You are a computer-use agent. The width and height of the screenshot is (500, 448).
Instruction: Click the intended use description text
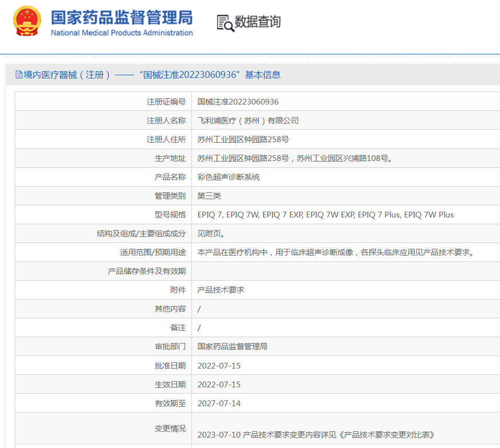tap(336, 252)
